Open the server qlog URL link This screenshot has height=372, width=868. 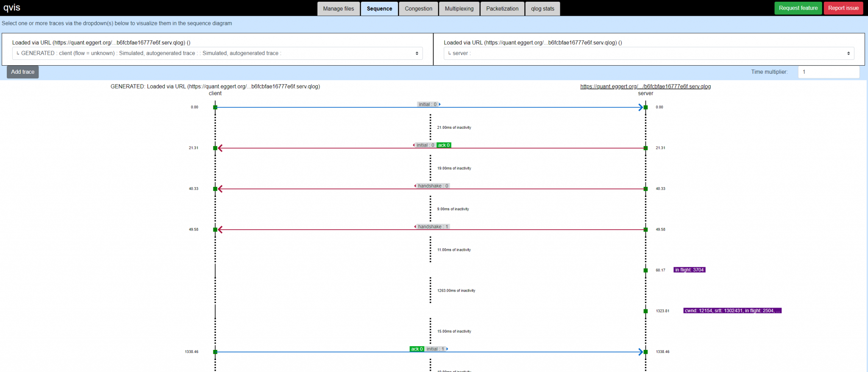(645, 86)
